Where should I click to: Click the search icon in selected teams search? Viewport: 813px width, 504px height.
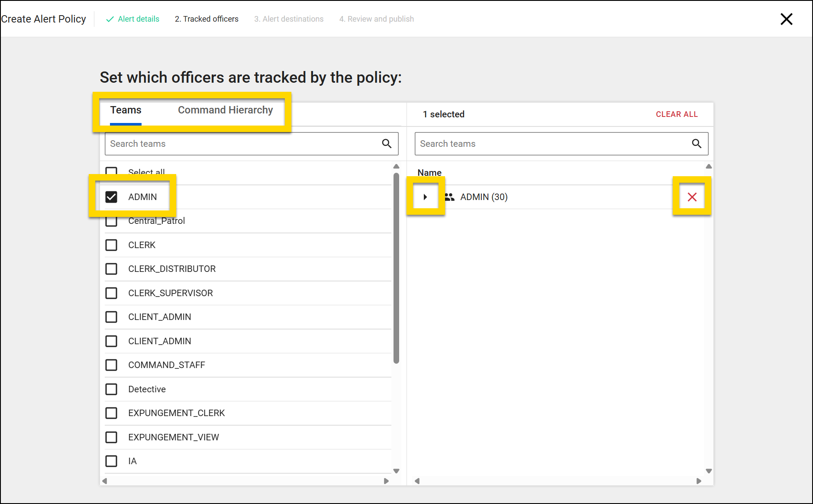click(x=696, y=144)
